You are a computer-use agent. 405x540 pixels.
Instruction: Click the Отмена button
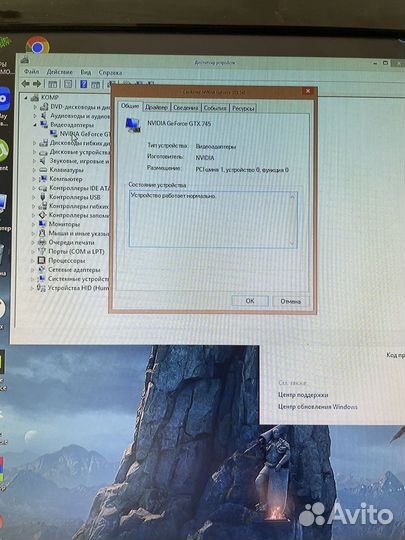290,301
